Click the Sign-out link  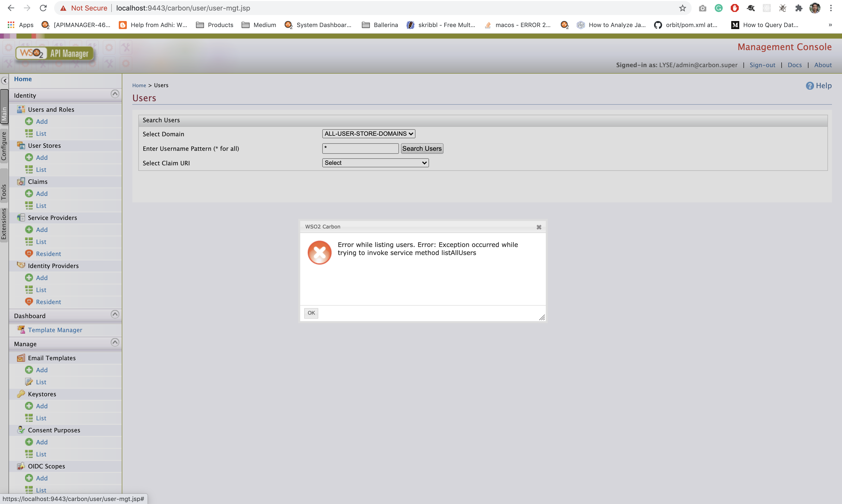point(762,65)
